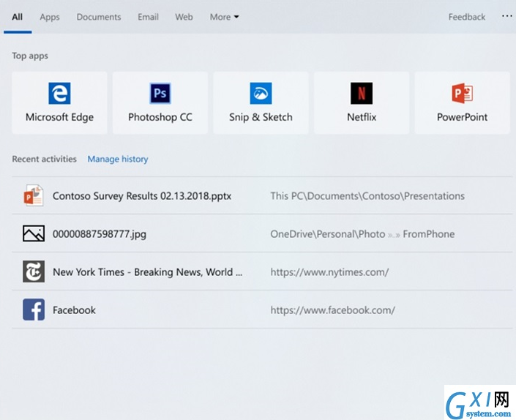
Task: Open the PowerPoint app icon
Action: tap(463, 94)
